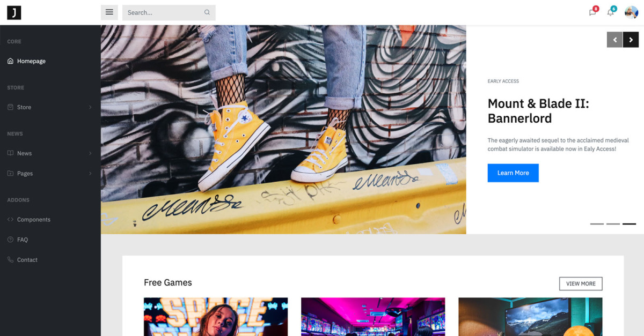Expand the News submenu chevron
The width and height of the screenshot is (644, 336).
[90, 153]
